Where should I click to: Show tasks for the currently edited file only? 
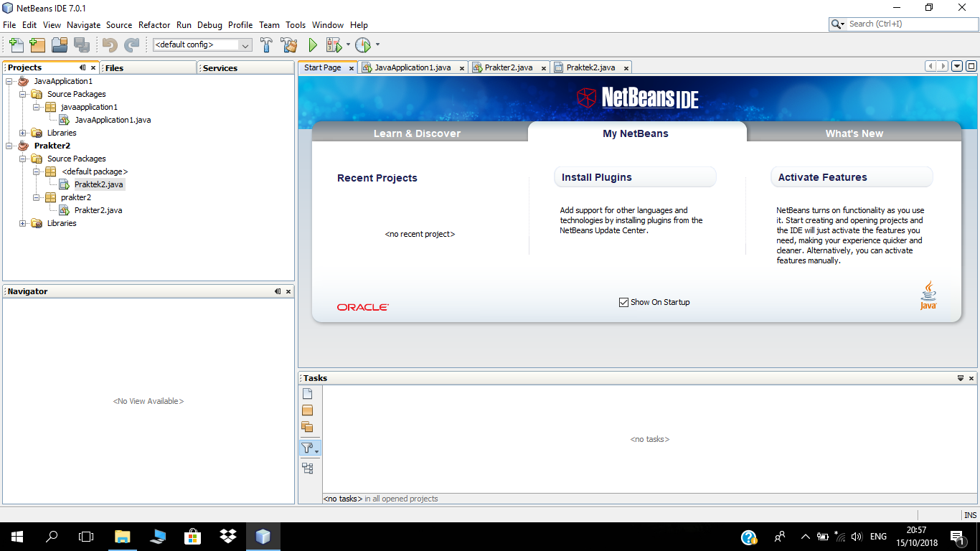click(x=308, y=393)
